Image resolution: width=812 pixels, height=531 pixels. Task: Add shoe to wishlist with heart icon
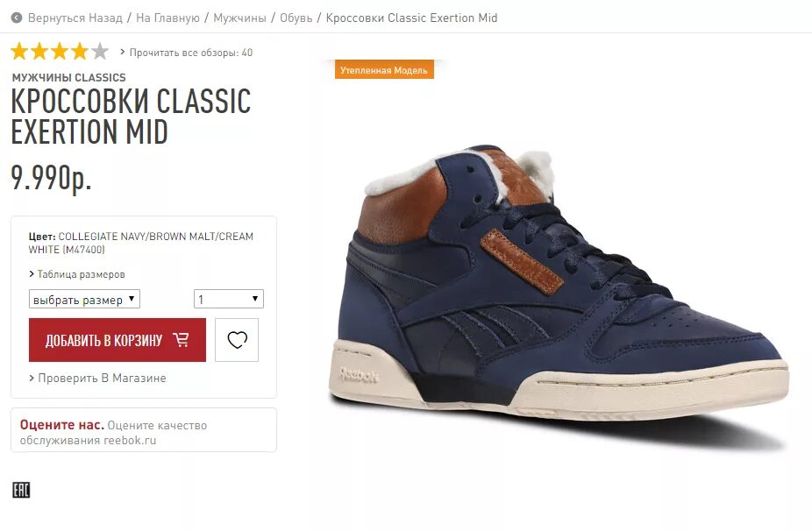237,340
